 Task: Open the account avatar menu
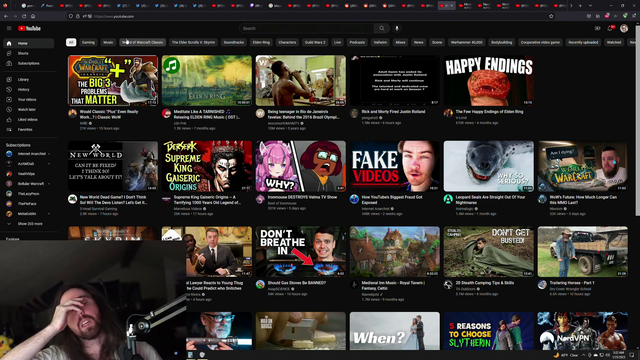624,28
